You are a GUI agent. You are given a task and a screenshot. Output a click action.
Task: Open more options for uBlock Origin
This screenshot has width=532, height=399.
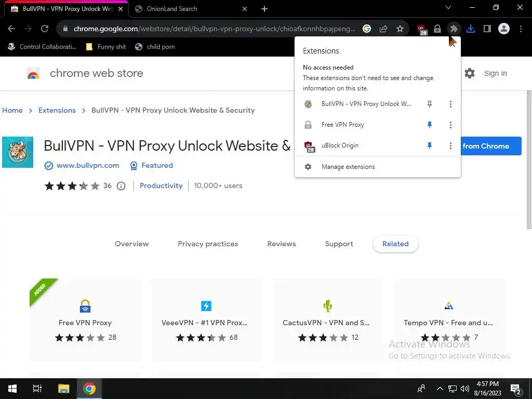[450, 145]
